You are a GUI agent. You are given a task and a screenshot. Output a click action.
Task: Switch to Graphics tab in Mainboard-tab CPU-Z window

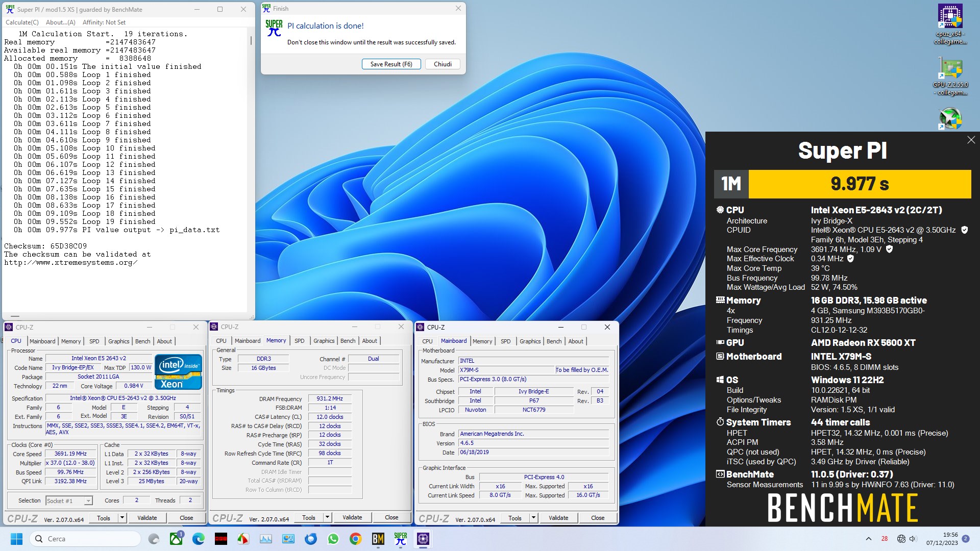tap(530, 341)
